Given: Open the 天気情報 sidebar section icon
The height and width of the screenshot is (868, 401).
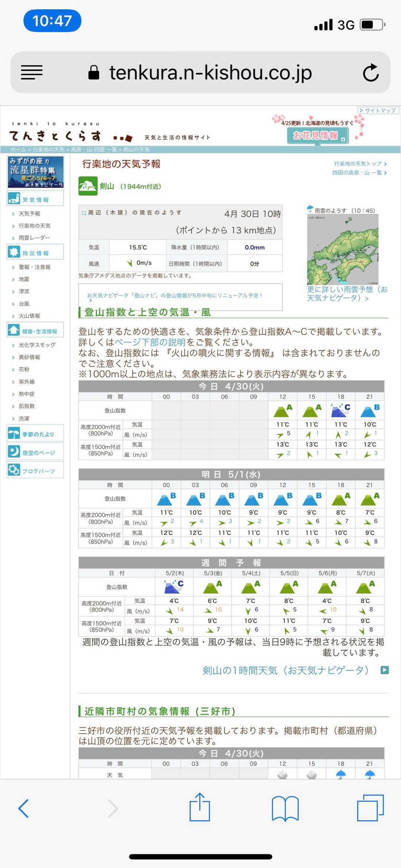Looking at the screenshot, I should click(x=14, y=199).
